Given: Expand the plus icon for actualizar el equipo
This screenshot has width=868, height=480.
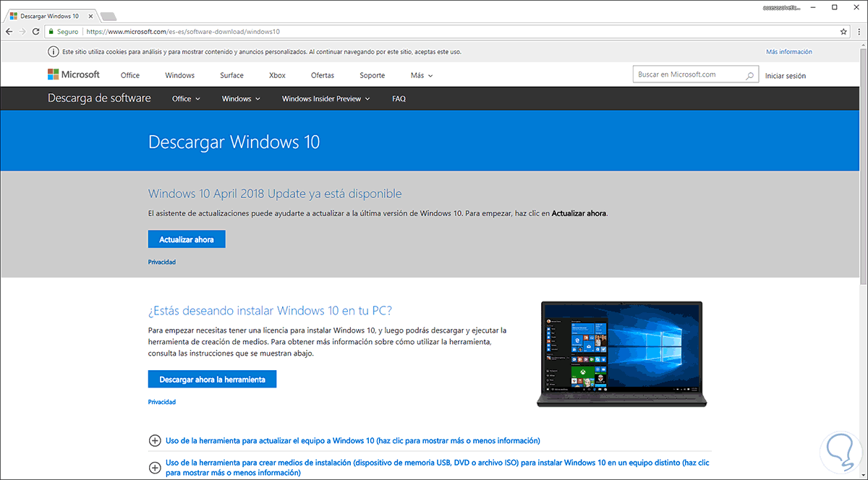Looking at the screenshot, I should pyautogui.click(x=154, y=440).
